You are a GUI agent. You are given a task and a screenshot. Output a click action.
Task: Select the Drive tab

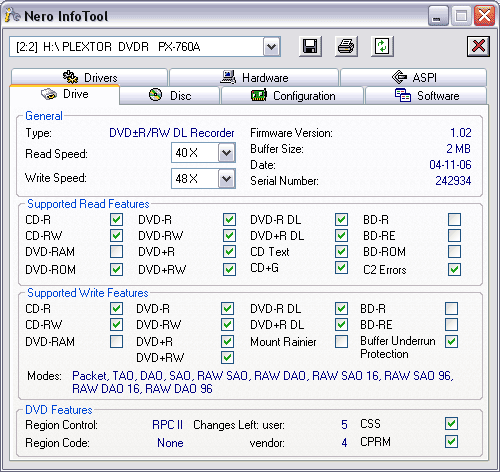tap(65, 94)
